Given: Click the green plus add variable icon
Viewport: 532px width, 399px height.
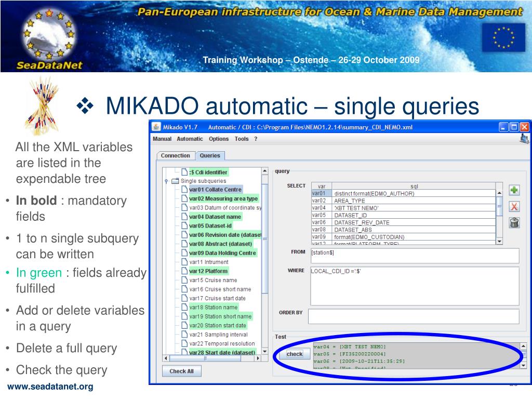Looking at the screenshot, I should click(514, 190).
